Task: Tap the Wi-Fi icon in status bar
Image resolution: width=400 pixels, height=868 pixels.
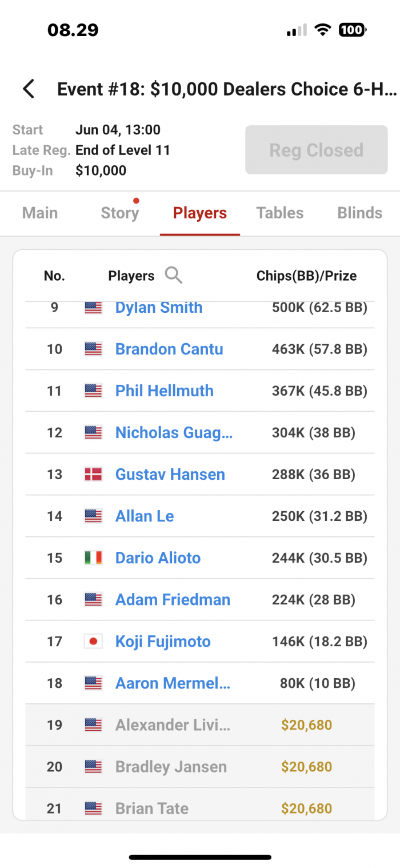Action: coord(323,30)
